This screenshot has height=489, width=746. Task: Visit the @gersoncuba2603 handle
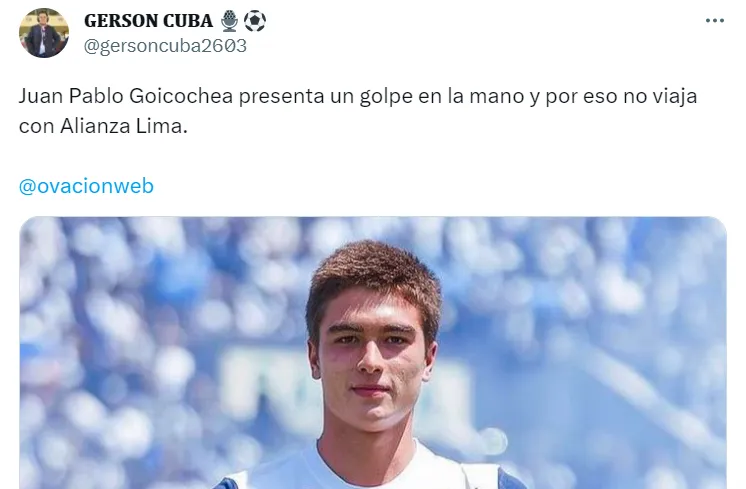coord(165,46)
